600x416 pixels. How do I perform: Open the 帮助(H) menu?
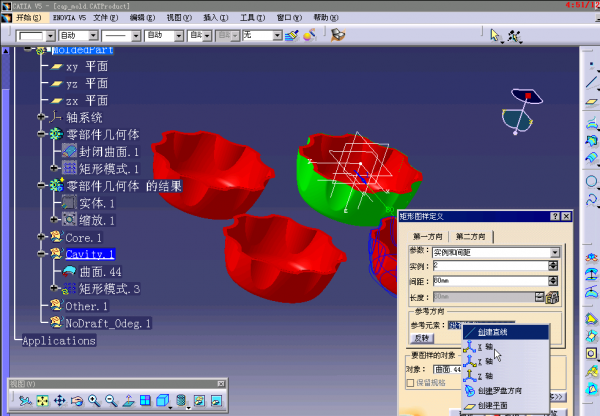(x=326, y=18)
